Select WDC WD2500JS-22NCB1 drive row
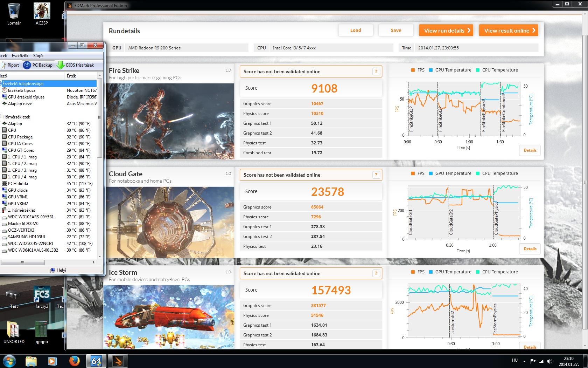Image resolution: width=588 pixels, height=368 pixels. coord(48,244)
